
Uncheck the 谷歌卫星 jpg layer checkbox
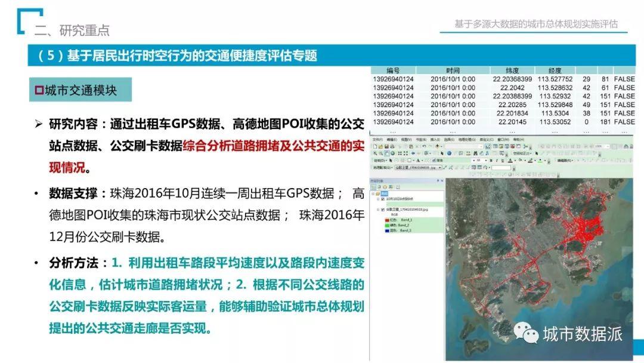pyautogui.click(x=383, y=210)
